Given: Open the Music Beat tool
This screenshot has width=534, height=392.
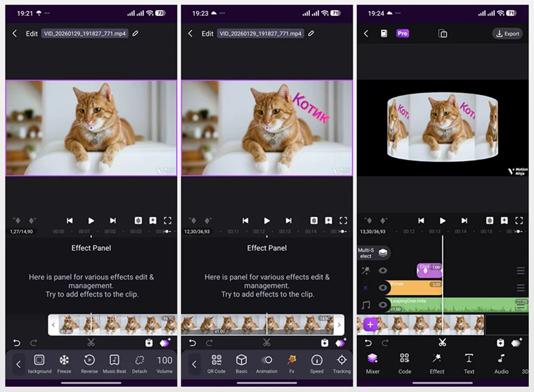Looking at the screenshot, I should [x=114, y=361].
